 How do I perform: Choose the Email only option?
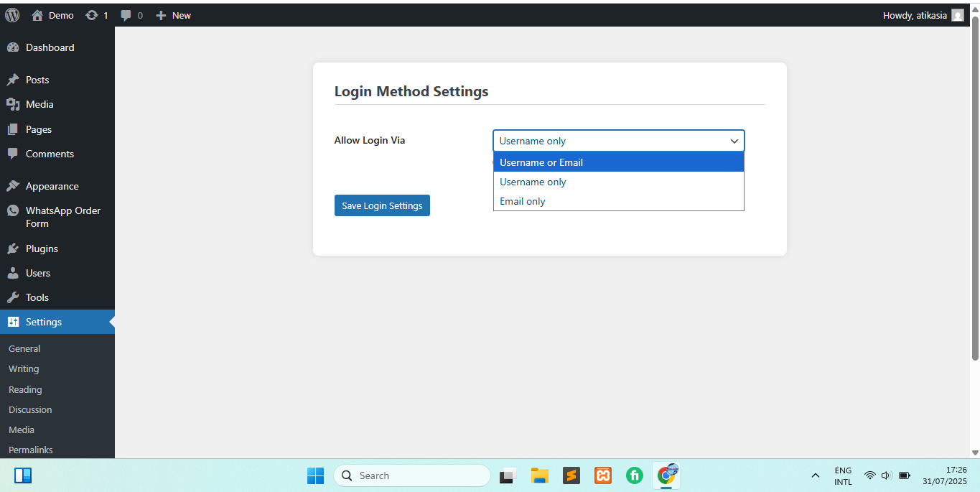pyautogui.click(x=619, y=201)
